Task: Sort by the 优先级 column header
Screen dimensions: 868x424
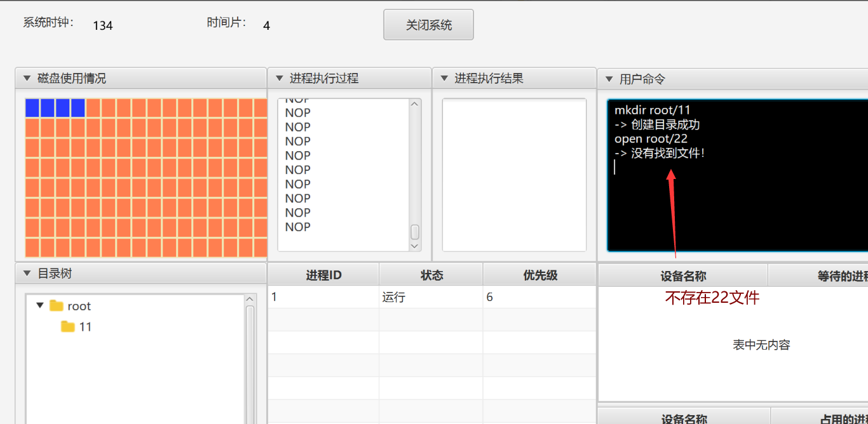Action: pyautogui.click(x=540, y=275)
